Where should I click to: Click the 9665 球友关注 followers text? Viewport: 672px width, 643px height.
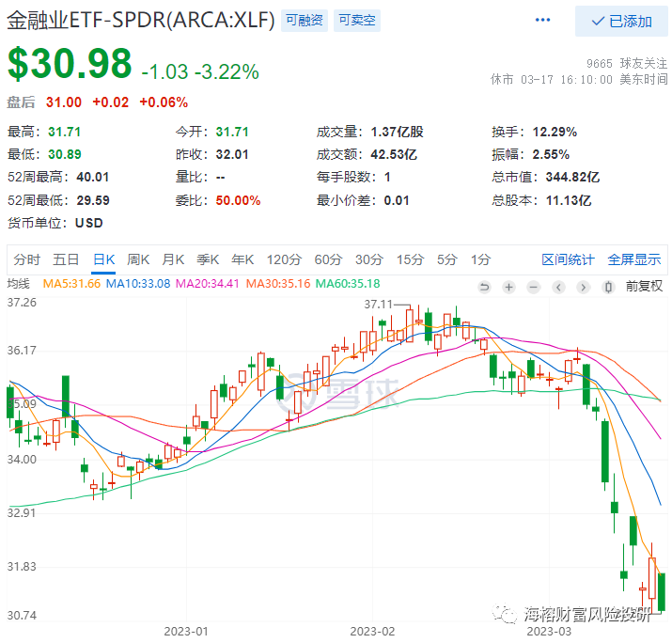coord(627,63)
